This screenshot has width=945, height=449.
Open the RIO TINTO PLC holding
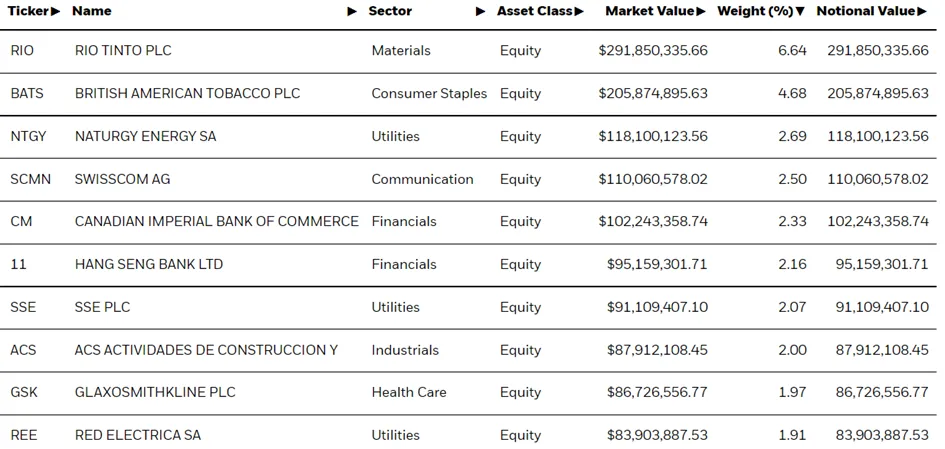click(123, 51)
